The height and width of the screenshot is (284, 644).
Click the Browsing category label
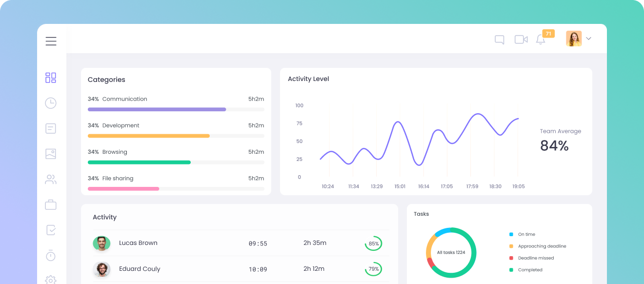pyautogui.click(x=115, y=152)
